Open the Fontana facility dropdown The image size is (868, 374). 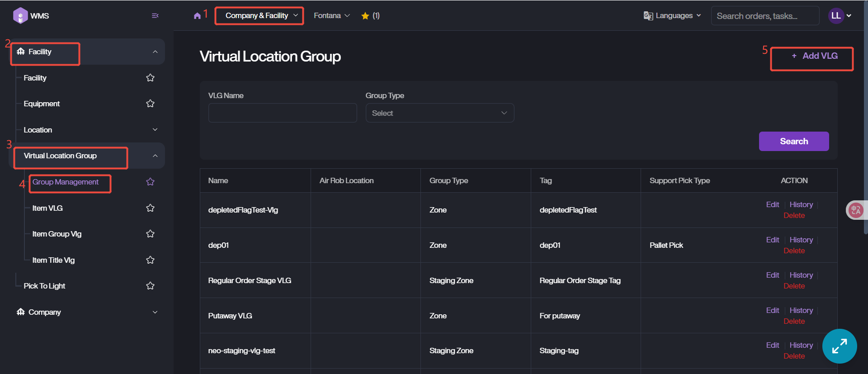pyautogui.click(x=332, y=16)
